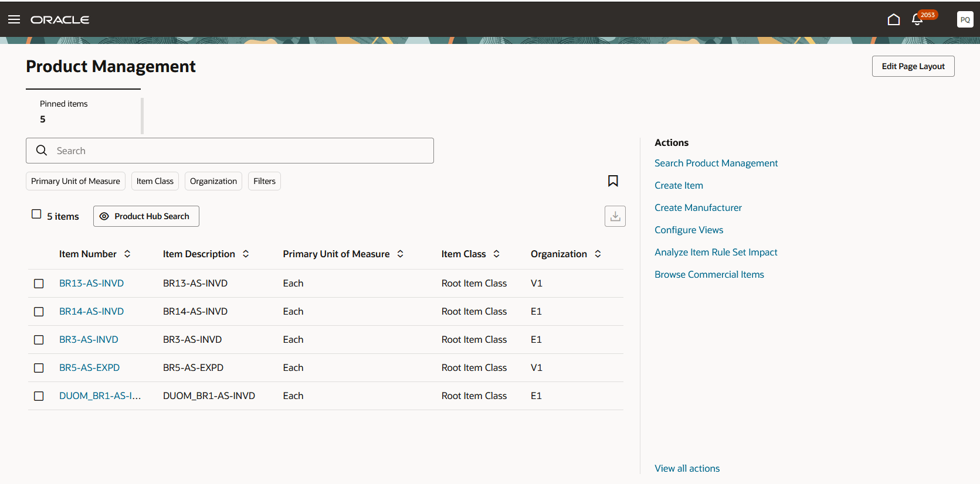
Task: Check the BR5-AS-EXPD row checkbox
Action: pyautogui.click(x=39, y=368)
